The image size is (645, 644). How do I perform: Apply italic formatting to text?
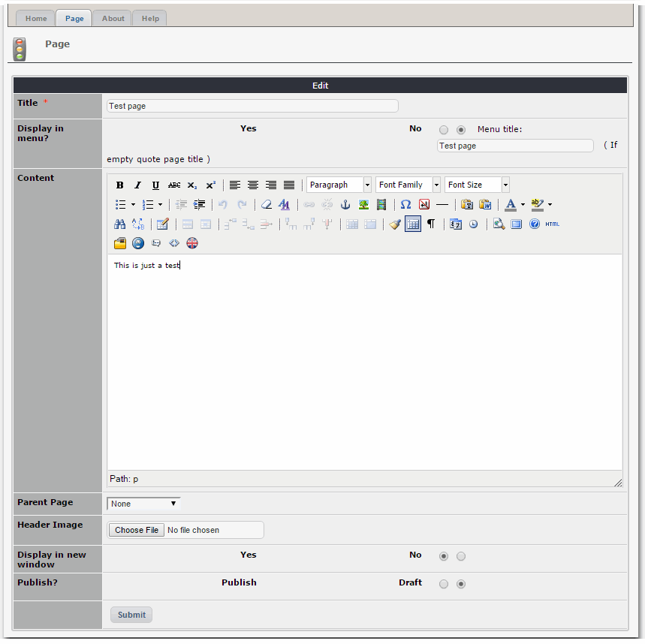pyautogui.click(x=137, y=185)
